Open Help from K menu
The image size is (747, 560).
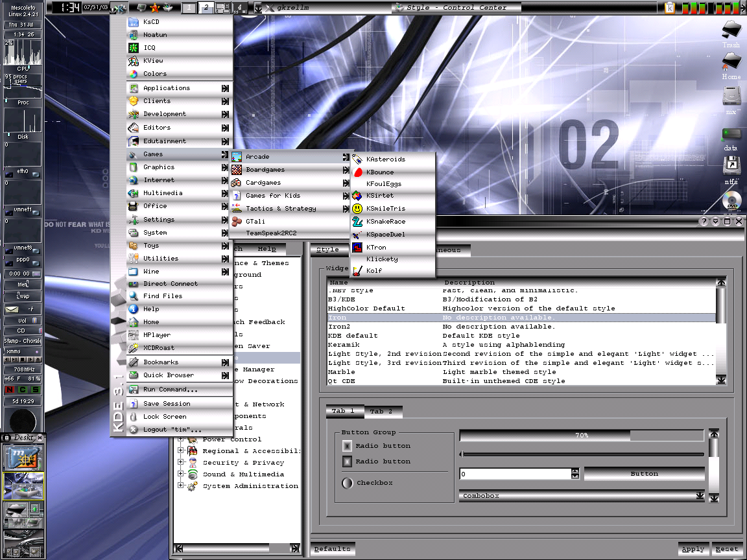pyautogui.click(x=180, y=309)
